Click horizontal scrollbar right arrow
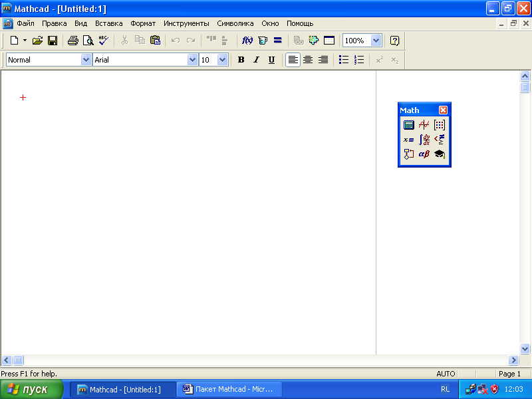This screenshot has height=399, width=532. pos(513,360)
